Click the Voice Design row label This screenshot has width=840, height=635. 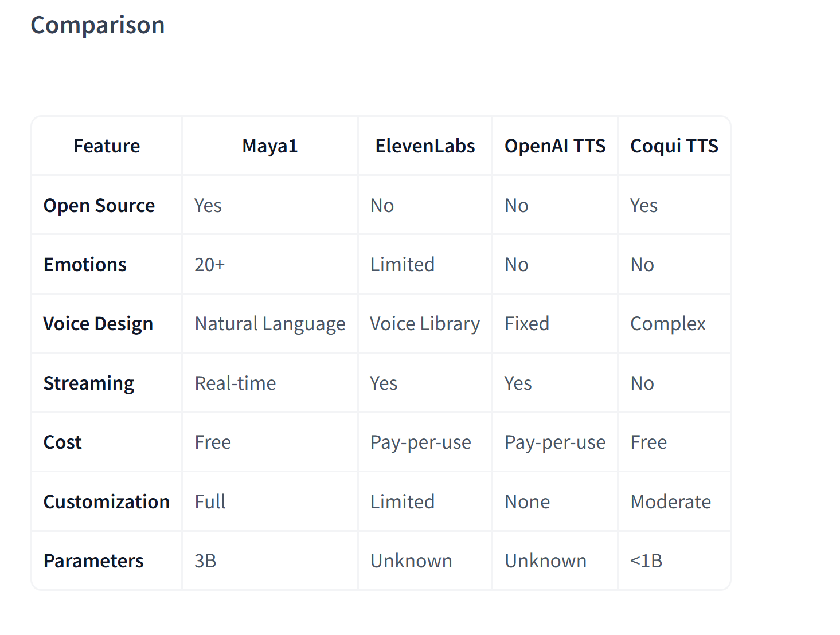click(x=98, y=324)
